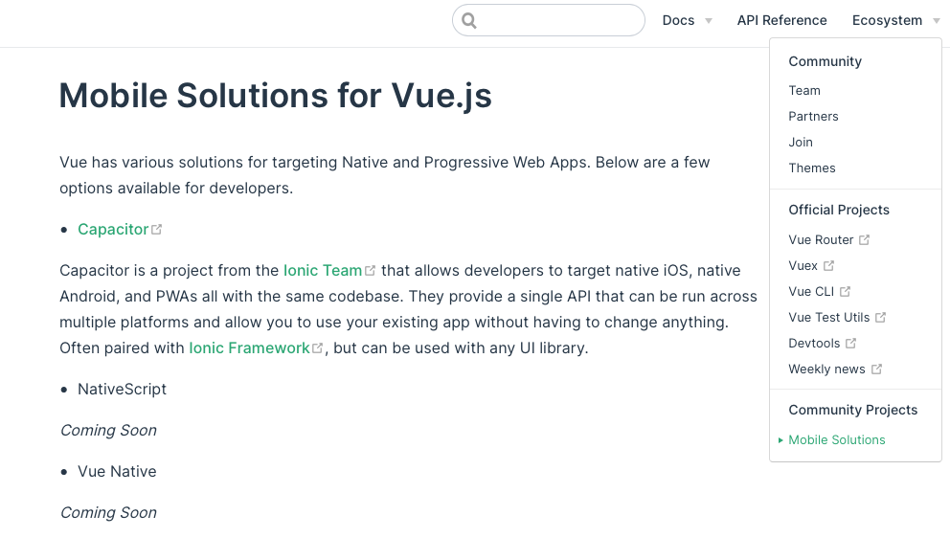Image resolution: width=950 pixels, height=560 pixels.
Task: Open Vuex project link
Action: point(803,266)
